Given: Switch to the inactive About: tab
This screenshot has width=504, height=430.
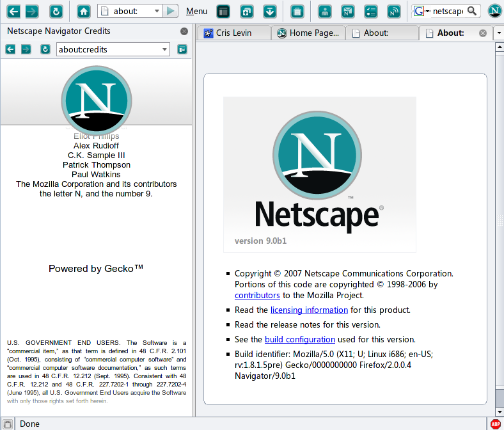Looking at the screenshot, I should (382, 33).
